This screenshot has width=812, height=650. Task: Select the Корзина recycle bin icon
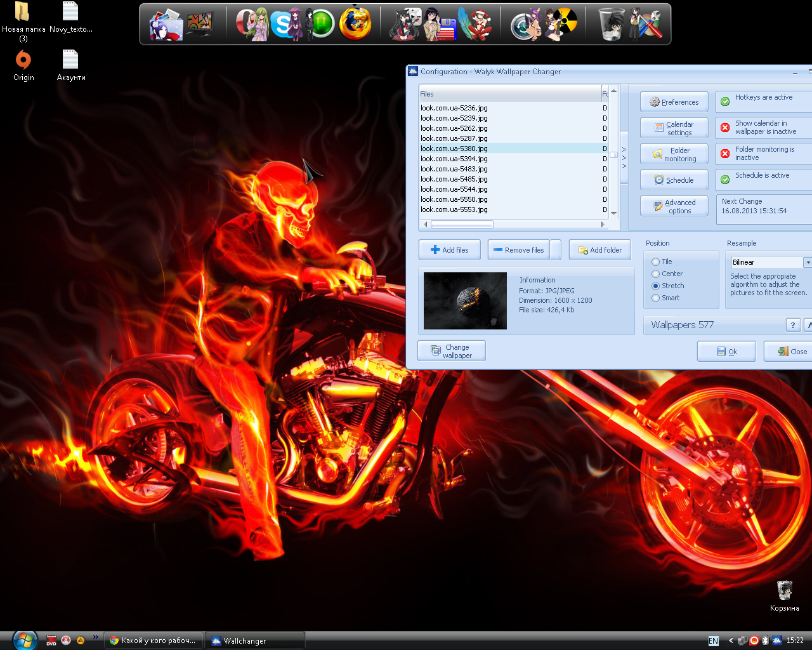tap(785, 595)
